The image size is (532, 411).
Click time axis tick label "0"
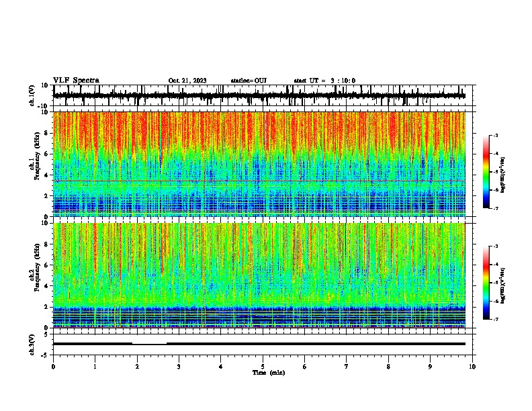[x=53, y=367]
